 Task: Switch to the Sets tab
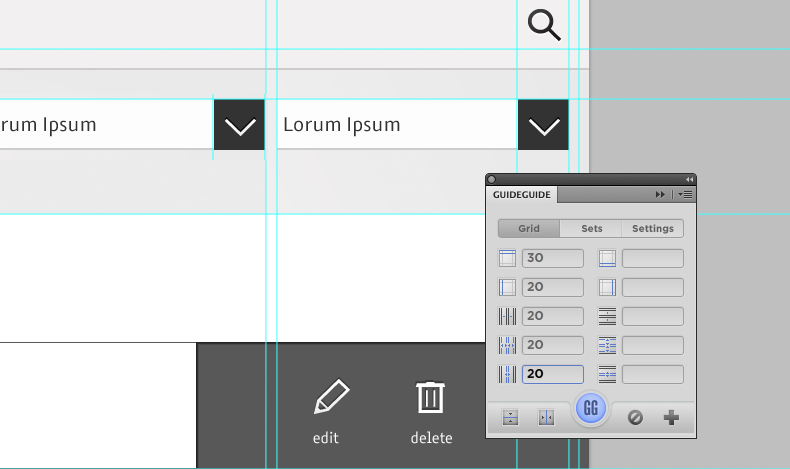point(591,228)
